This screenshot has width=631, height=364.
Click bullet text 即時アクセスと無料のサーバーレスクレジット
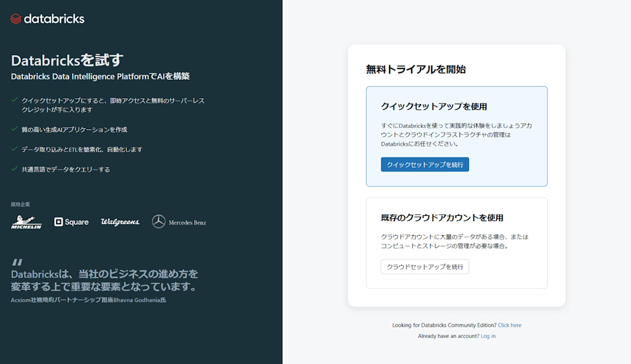(x=113, y=105)
